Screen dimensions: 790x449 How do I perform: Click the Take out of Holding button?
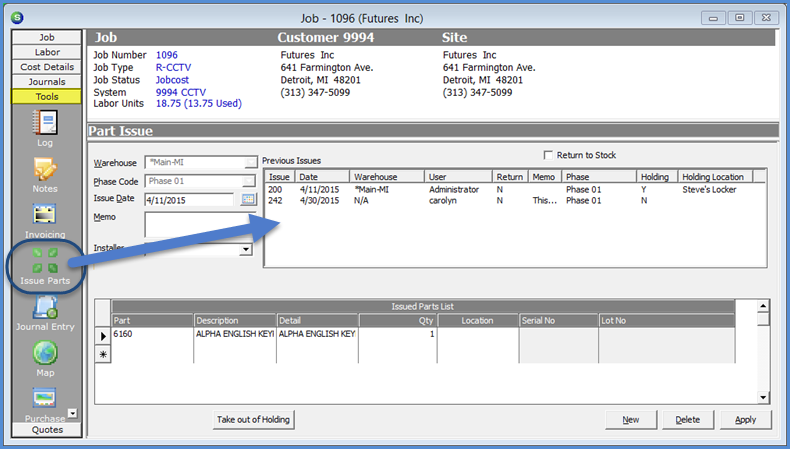(253, 419)
